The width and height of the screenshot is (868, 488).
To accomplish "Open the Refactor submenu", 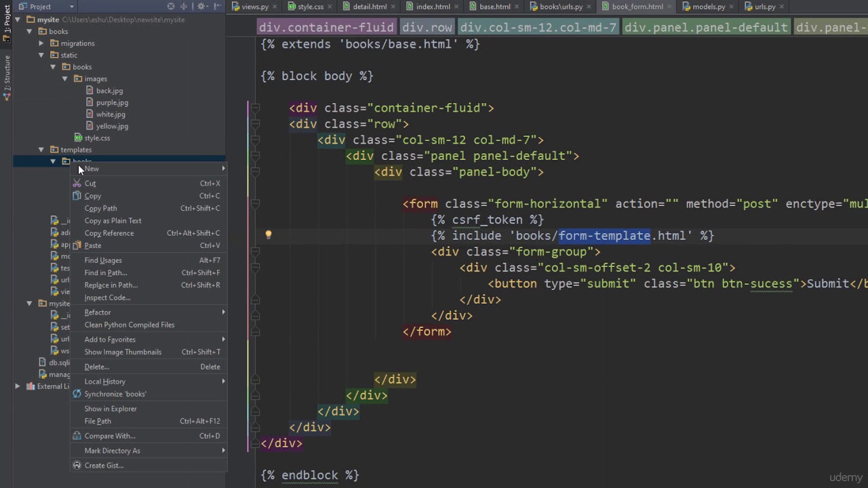I will (149, 312).
